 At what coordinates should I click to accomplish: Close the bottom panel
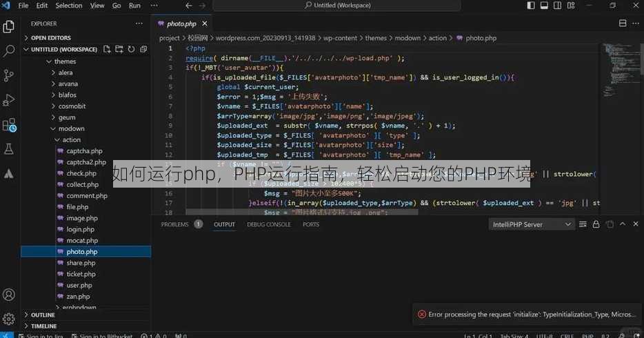tap(636, 224)
